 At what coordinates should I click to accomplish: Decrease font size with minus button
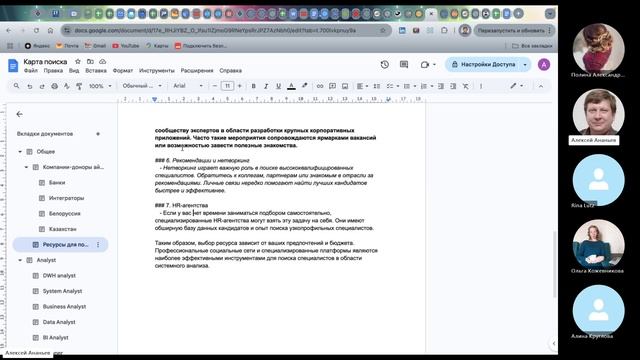[x=215, y=86]
